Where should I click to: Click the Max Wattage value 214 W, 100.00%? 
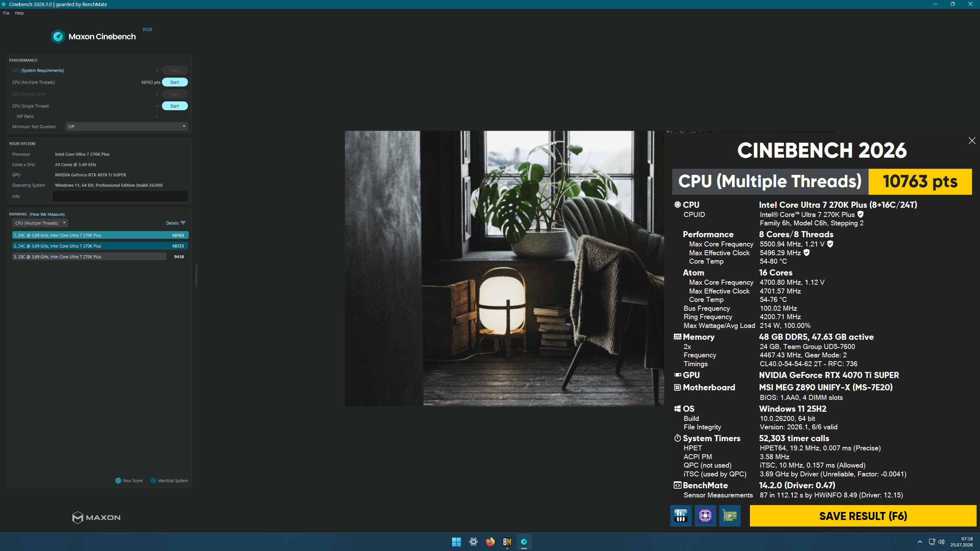785,326
